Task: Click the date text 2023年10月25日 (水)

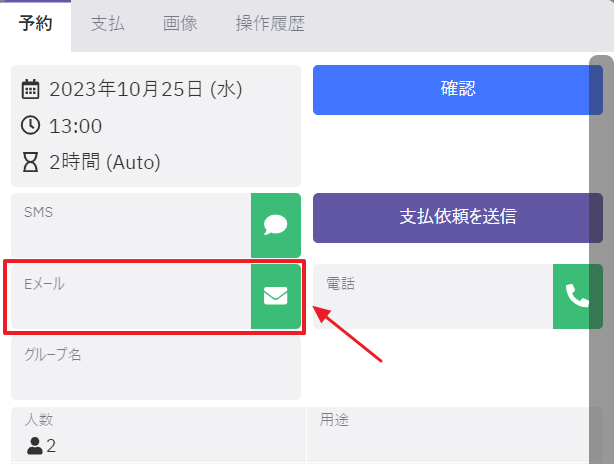Action: (146, 90)
